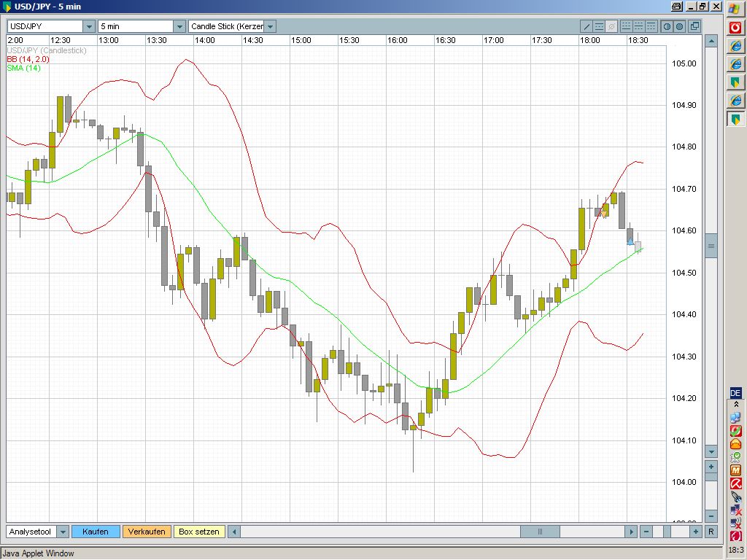Click the R reset zoom button

point(711,532)
